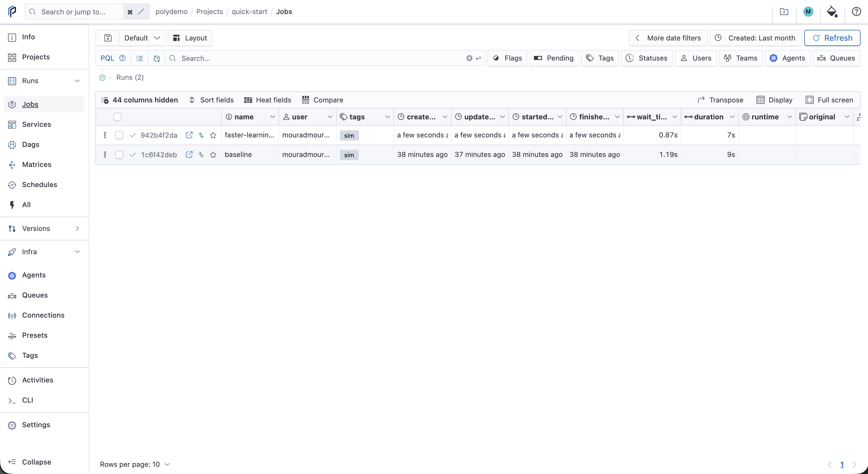Open Created: Last month filter

coord(755,38)
